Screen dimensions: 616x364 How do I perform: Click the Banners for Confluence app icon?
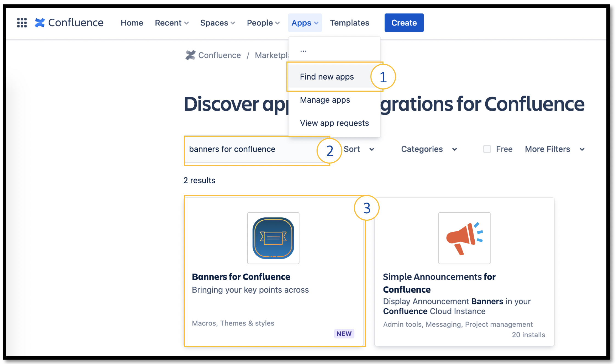click(273, 238)
